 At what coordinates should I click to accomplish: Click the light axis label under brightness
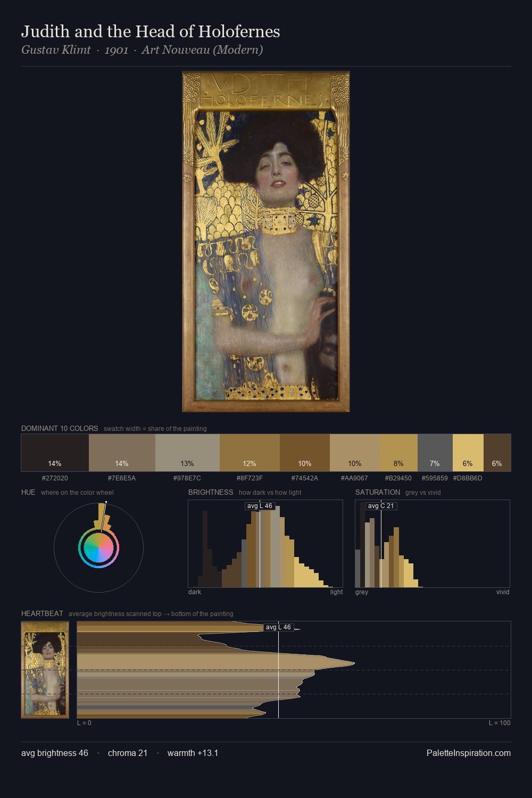[336, 592]
